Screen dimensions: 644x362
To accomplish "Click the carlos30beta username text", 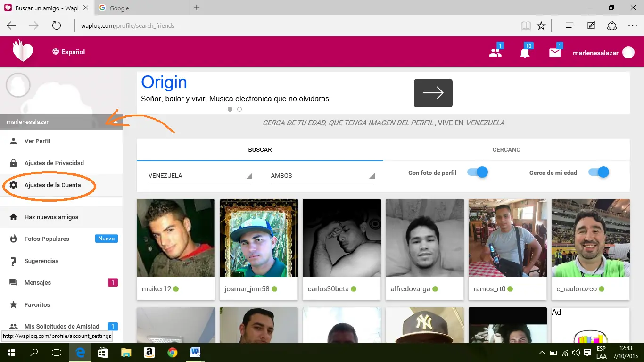I will pyautogui.click(x=328, y=289).
